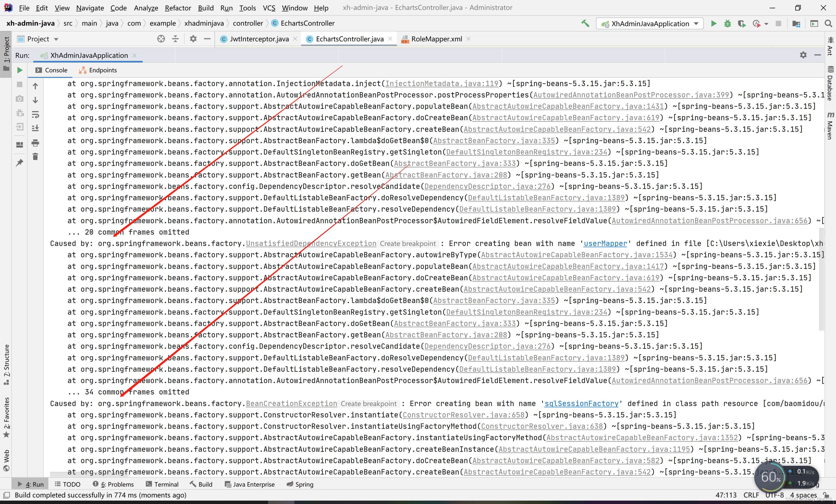The width and height of the screenshot is (836, 504).
Task: Close XhAdminJavaApplication run tab
Action: point(135,55)
